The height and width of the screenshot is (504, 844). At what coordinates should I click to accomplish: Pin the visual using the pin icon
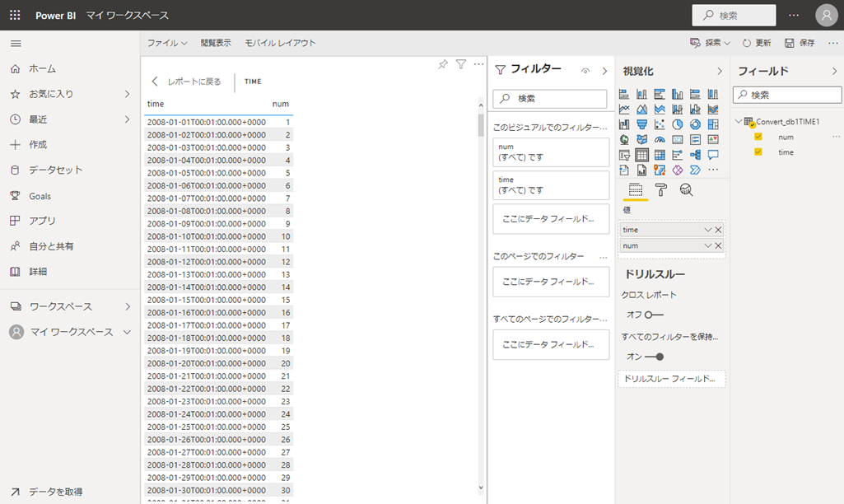[x=443, y=64]
